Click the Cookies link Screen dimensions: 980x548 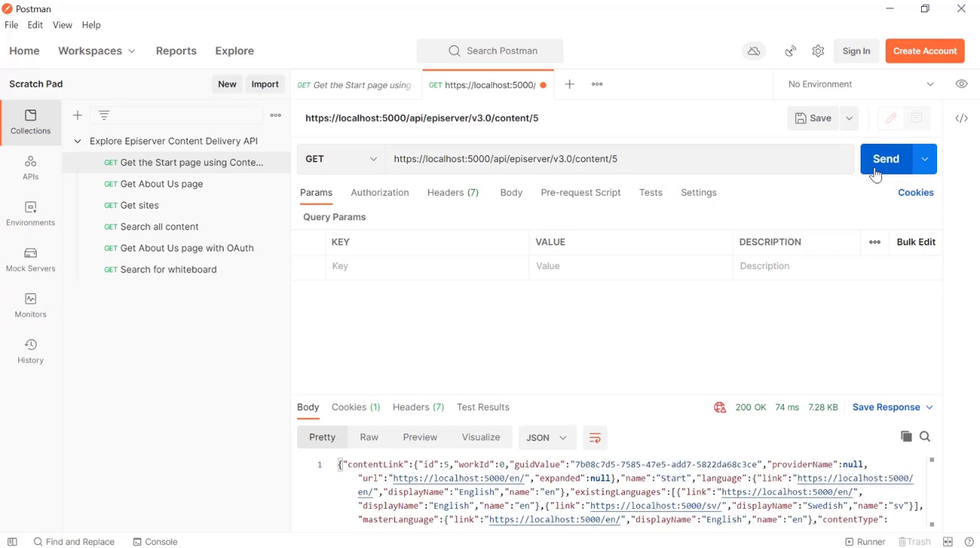pos(916,193)
